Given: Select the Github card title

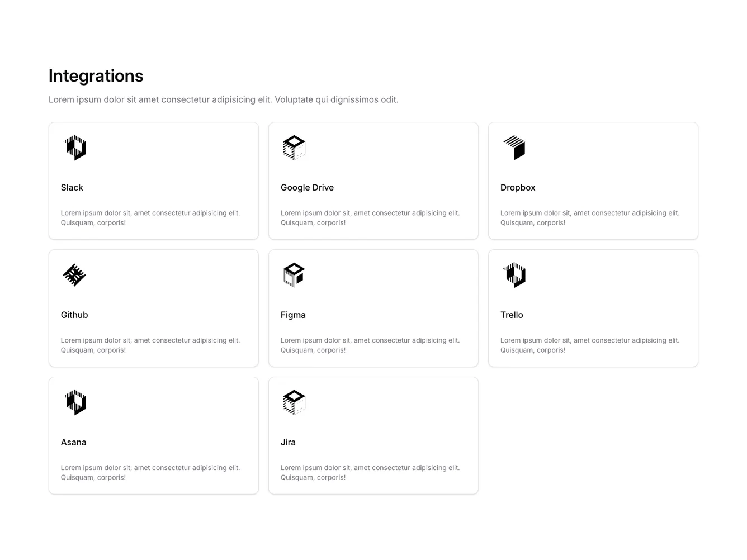Looking at the screenshot, I should coord(74,315).
